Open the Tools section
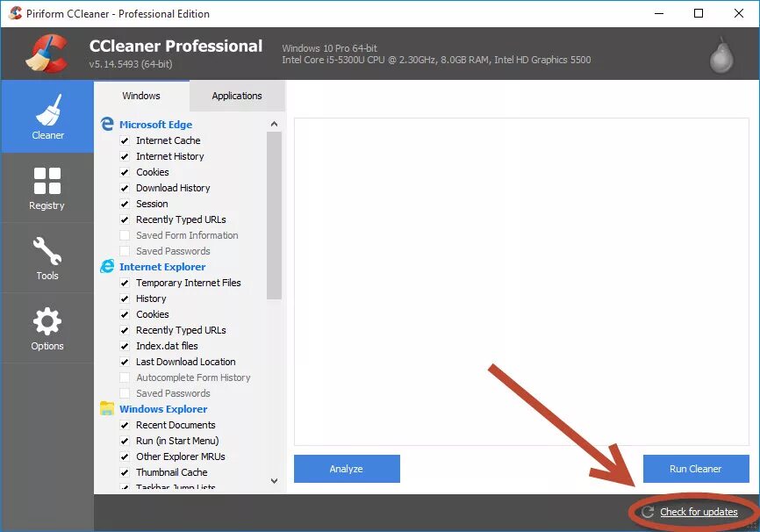Screen dimensions: 760x532 click(x=47, y=258)
